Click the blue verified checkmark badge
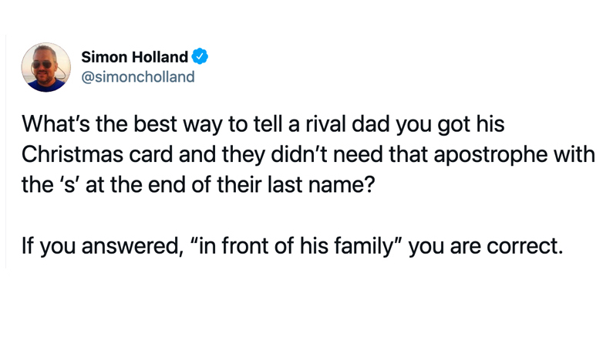 200,57
